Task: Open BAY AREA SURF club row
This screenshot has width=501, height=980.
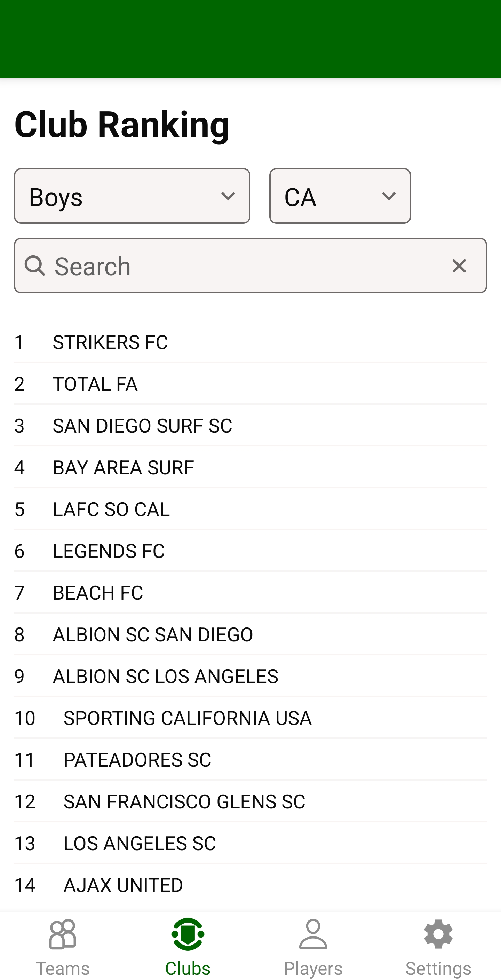Action: [x=123, y=468]
